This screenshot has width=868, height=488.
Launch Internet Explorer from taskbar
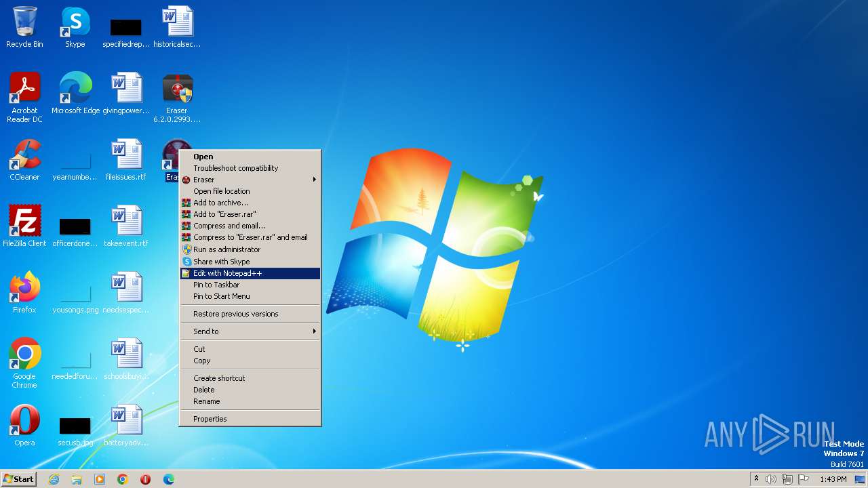(54, 479)
